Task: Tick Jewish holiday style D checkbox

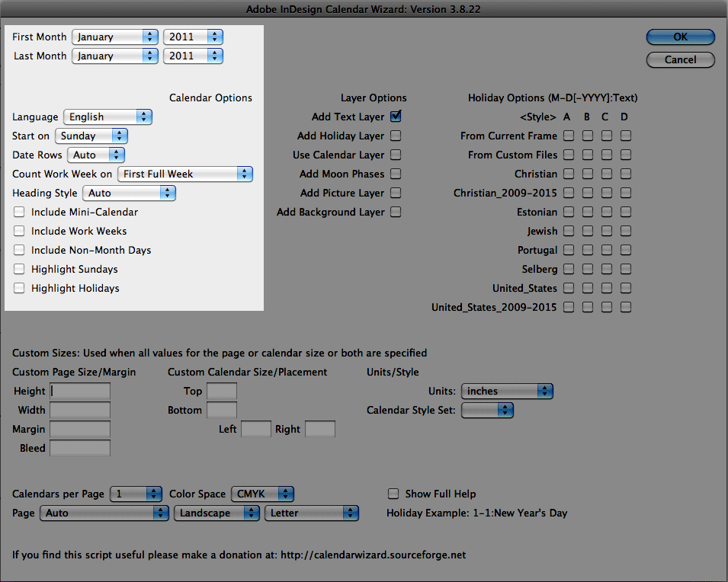Action: [x=626, y=231]
